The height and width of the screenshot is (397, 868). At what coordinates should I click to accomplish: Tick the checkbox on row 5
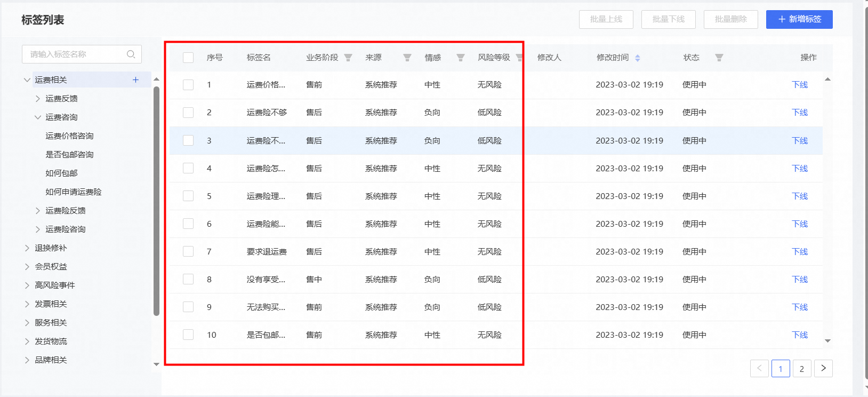(x=188, y=196)
